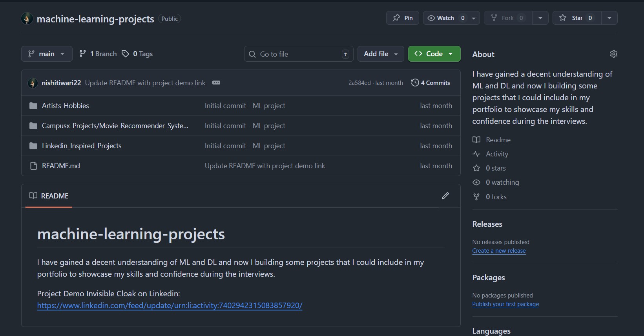Open the main branch selector dropdown
The height and width of the screenshot is (336, 644).
click(47, 54)
